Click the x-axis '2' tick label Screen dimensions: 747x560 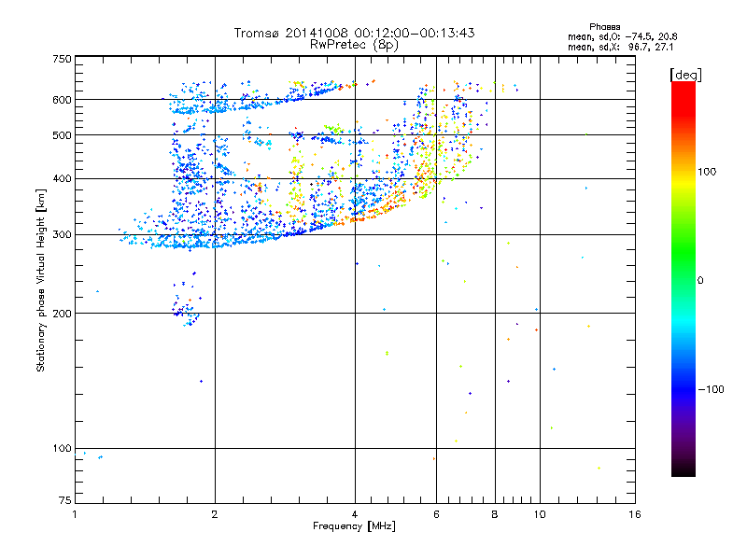tap(215, 514)
